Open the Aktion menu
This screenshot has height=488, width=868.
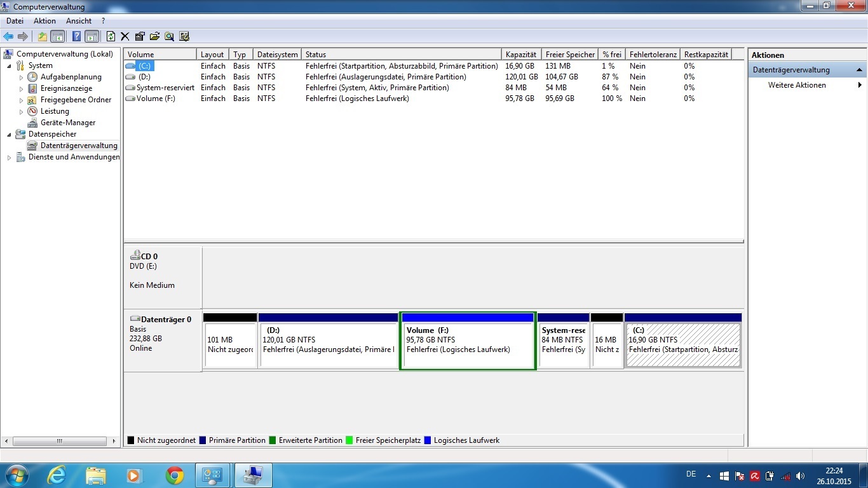tap(45, 21)
